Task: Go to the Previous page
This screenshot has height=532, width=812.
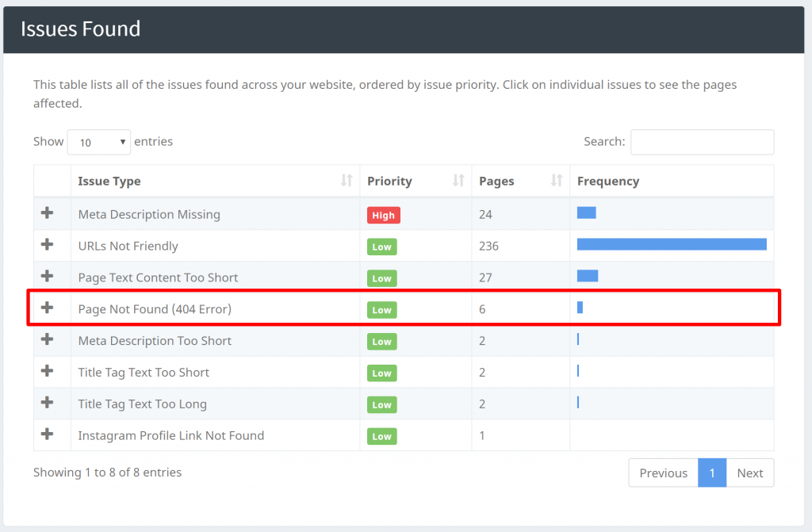Action: [663, 473]
